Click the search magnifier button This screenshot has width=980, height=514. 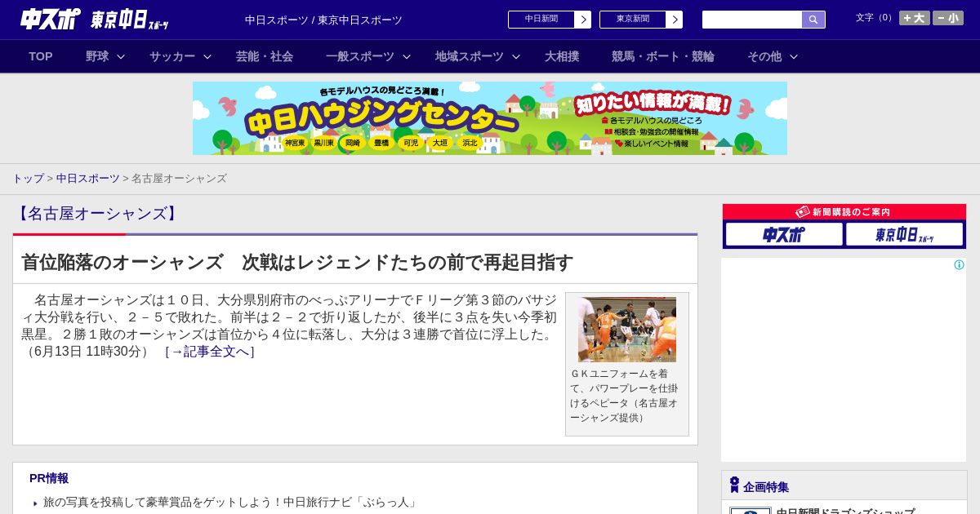coord(813,20)
